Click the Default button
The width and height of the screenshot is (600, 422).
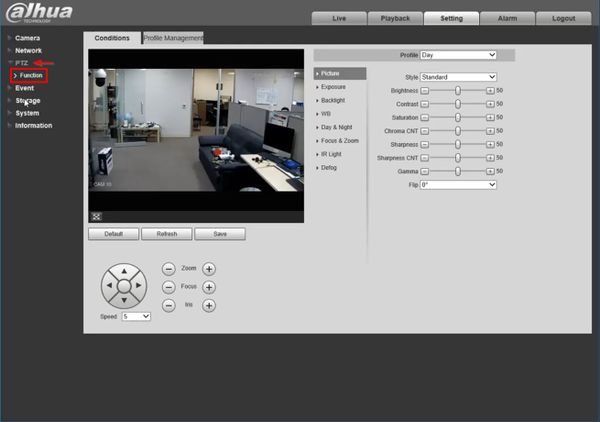pyautogui.click(x=114, y=234)
